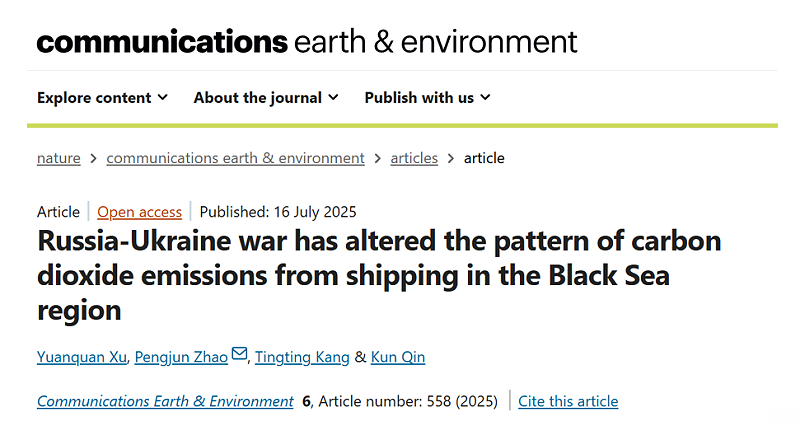This screenshot has width=800, height=435.
Task: Click the envelope icon beside Pengjun Zhao
Action: pyautogui.click(x=239, y=353)
